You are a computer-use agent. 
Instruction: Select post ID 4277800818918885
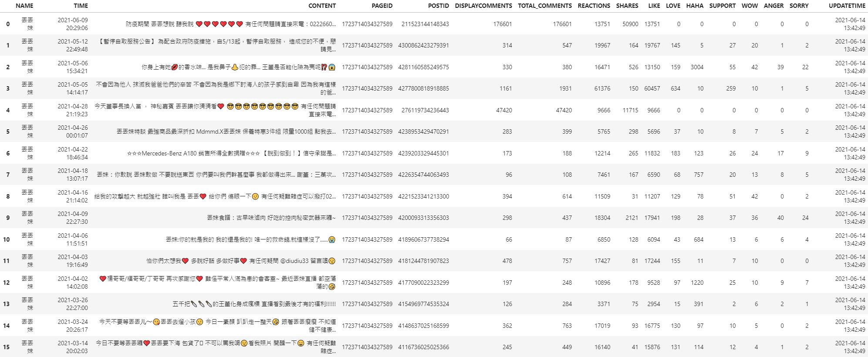tap(423, 88)
